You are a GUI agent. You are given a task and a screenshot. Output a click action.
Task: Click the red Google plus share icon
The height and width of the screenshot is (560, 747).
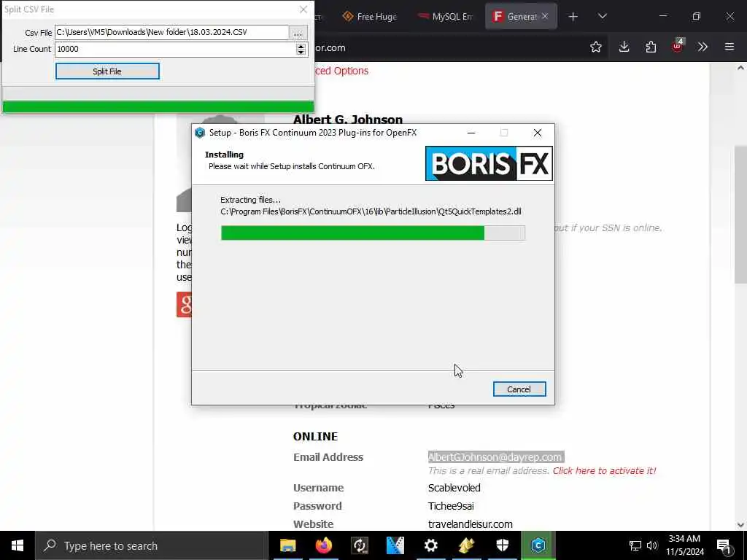coord(185,304)
